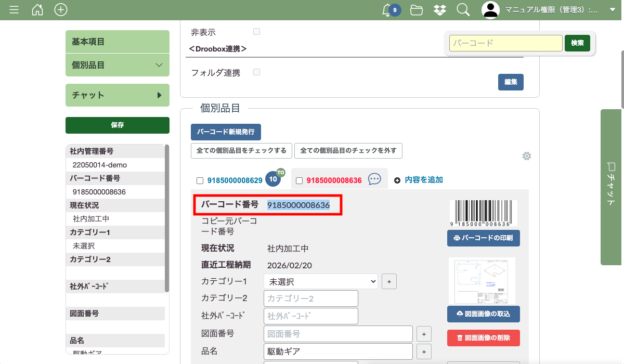This screenshot has width=624, height=364.
Task: Open the 基本項目 sidebar item
Action: tap(118, 42)
